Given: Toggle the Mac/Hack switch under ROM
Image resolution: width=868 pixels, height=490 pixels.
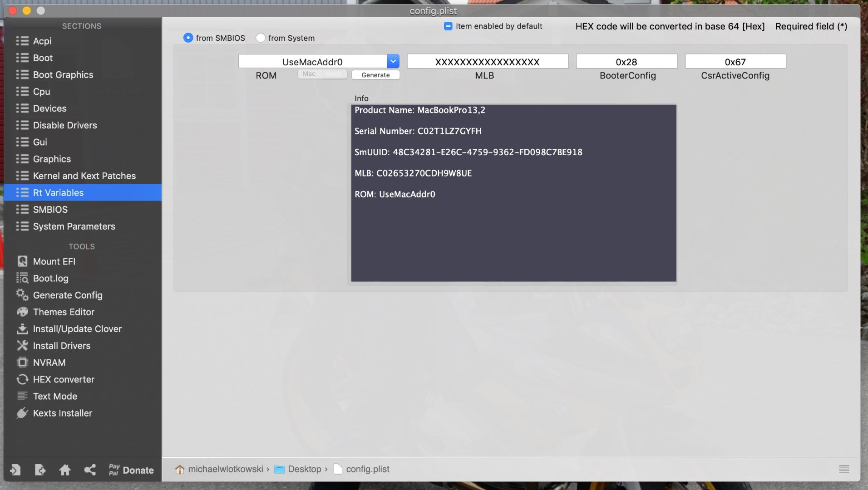Looking at the screenshot, I should (322, 74).
